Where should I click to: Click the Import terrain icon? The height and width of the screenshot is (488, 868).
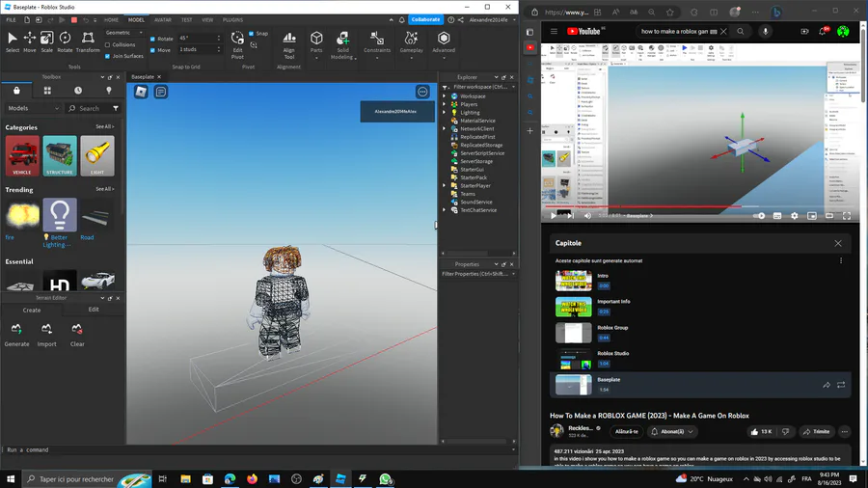pos(47,331)
